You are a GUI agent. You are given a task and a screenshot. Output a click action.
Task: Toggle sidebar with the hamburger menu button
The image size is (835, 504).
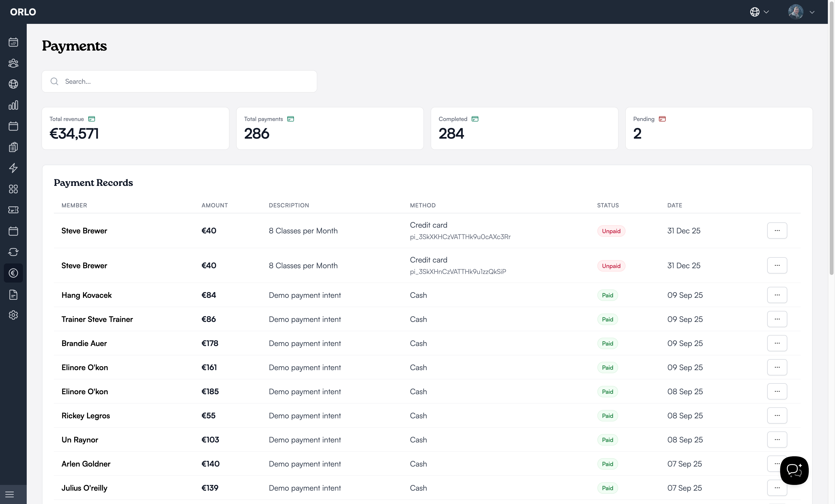pyautogui.click(x=10, y=494)
